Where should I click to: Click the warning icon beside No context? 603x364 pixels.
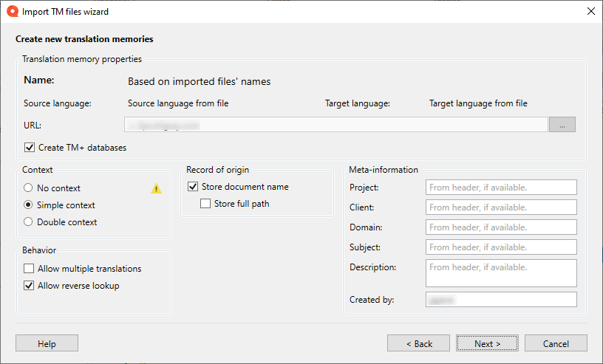156,188
